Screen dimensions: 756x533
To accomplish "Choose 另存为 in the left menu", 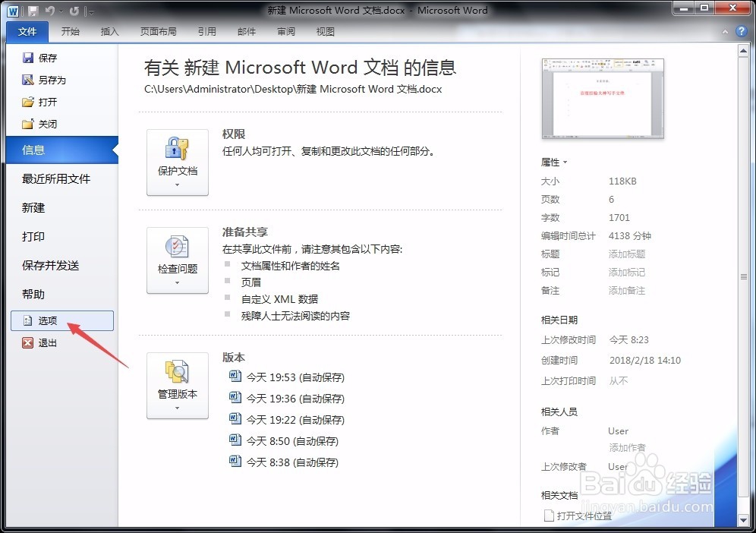I will pyautogui.click(x=44, y=80).
